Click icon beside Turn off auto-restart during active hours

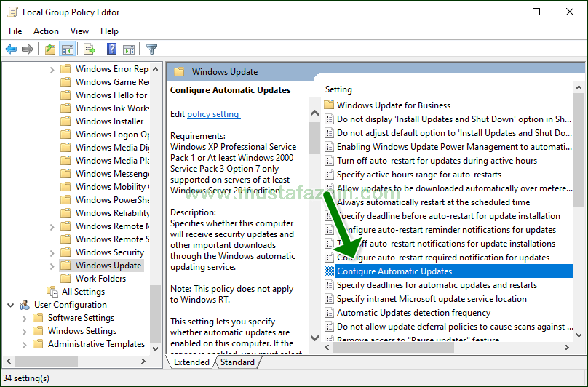329,161
